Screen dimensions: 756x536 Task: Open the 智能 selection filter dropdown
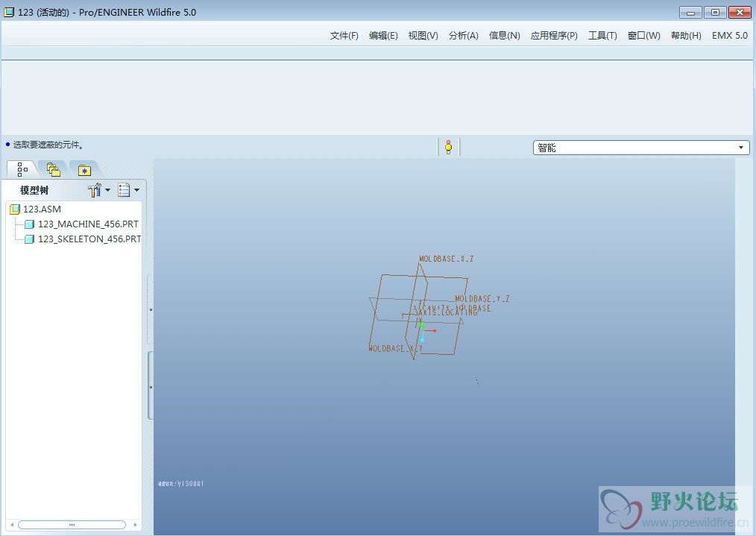coord(641,148)
